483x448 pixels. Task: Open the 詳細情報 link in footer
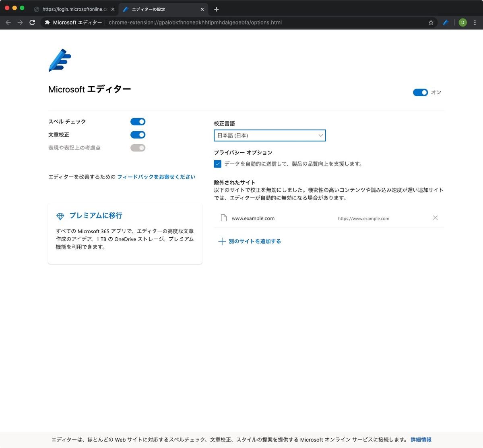421,440
